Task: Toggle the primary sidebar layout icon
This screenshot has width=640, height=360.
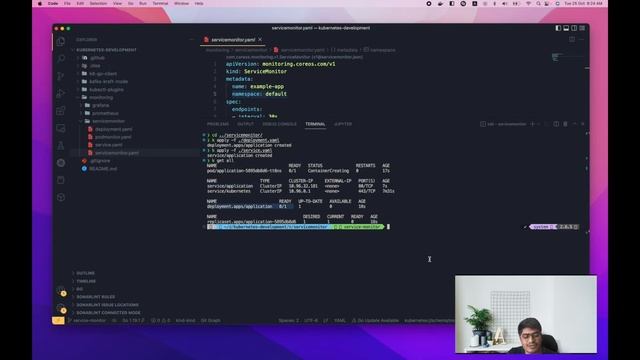Action: click(x=558, y=28)
